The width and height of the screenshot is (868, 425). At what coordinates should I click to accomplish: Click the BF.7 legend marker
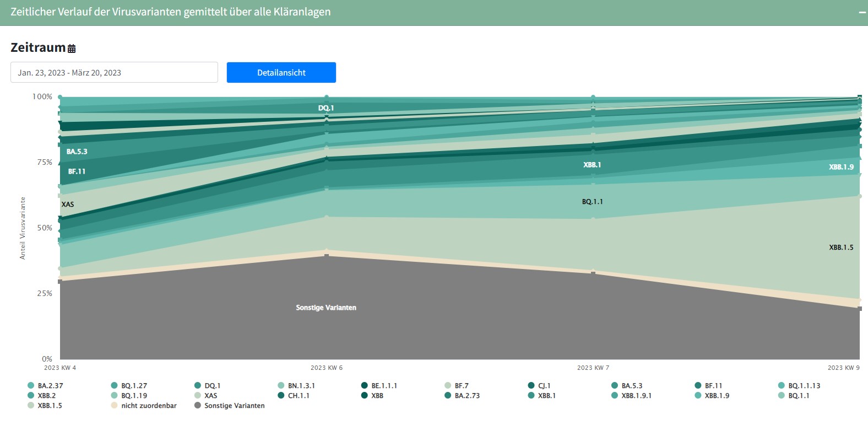tap(448, 386)
